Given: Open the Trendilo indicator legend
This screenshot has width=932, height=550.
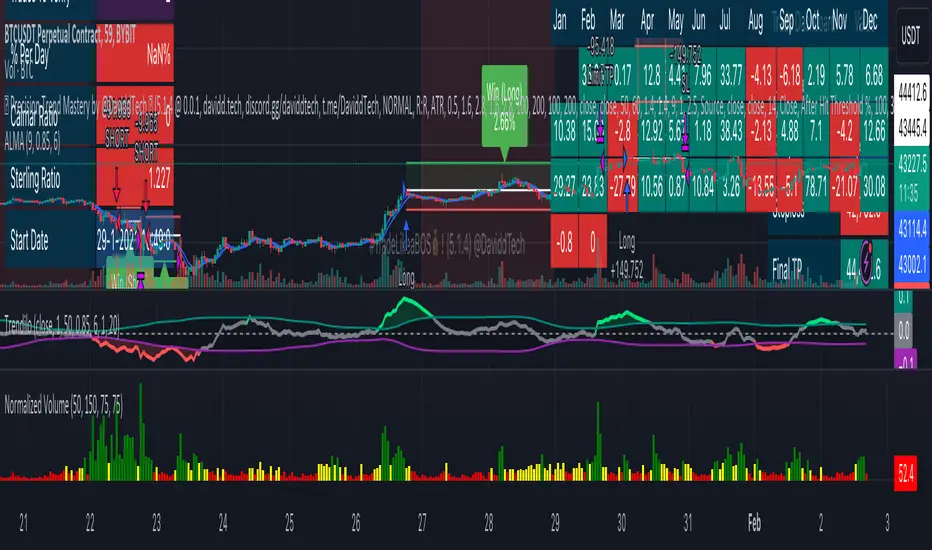Looking at the screenshot, I should click(62, 325).
